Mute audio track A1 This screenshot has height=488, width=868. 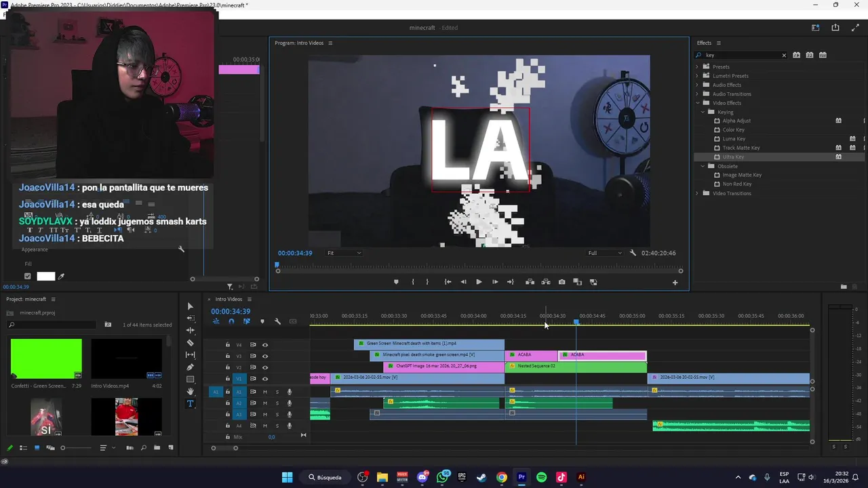pyautogui.click(x=265, y=392)
